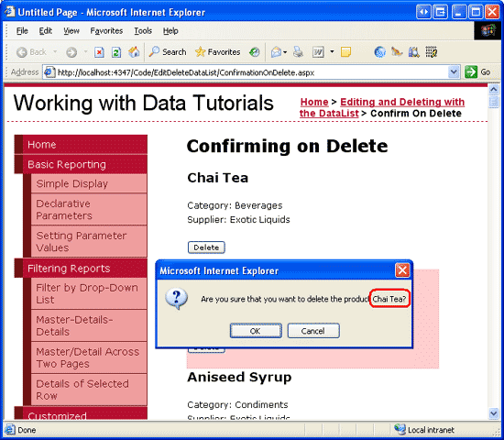Click the Forward navigation button
The height and width of the screenshot is (440, 504).
[x=71, y=52]
